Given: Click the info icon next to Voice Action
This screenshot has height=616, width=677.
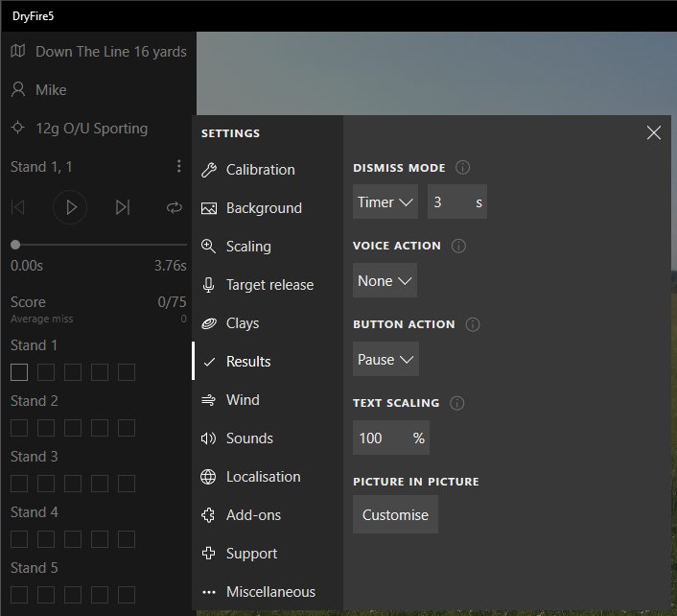Looking at the screenshot, I should [458, 246].
